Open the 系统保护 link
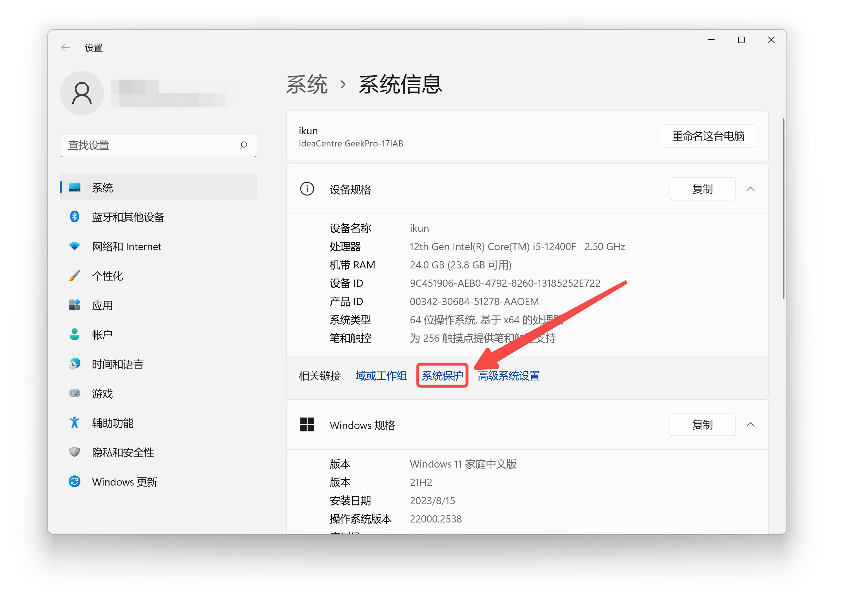The width and height of the screenshot is (844, 616). pyautogui.click(x=442, y=376)
